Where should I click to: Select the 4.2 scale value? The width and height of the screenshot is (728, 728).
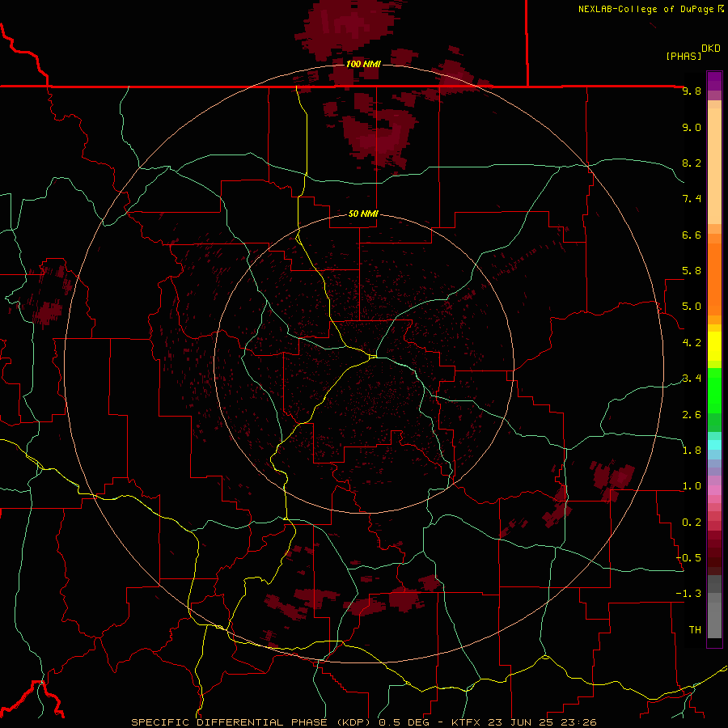[x=692, y=343]
